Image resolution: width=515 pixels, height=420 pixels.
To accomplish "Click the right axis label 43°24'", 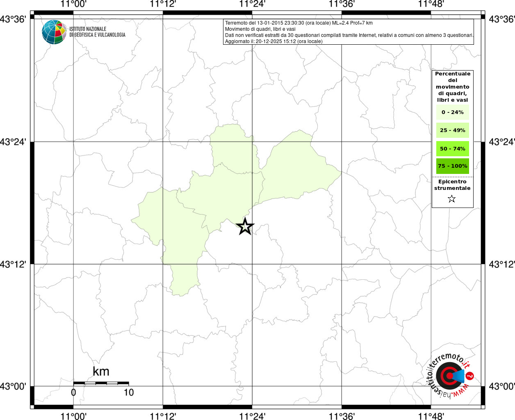I will pyautogui.click(x=502, y=142).
